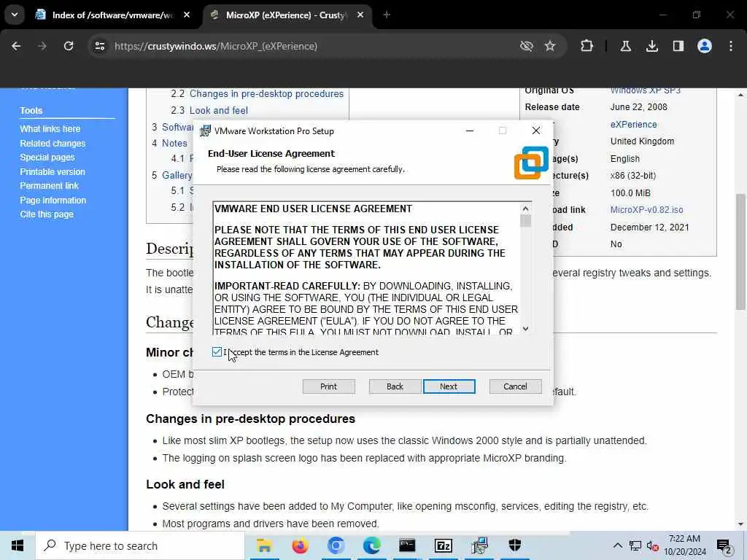The width and height of the screenshot is (747, 560).
Task: Close the VMware Workstation Pro Setup dialog
Action: [x=536, y=131]
